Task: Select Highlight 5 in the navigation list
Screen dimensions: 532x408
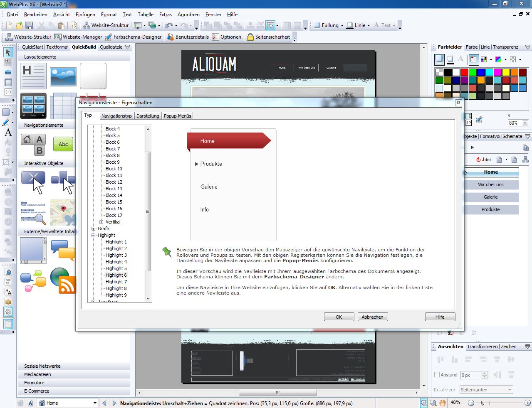Action: [x=115, y=268]
